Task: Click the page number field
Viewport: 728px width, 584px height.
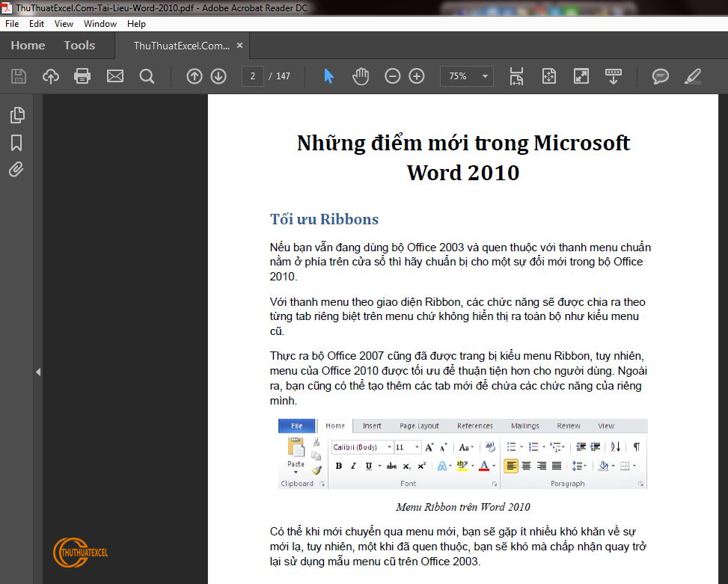Action: [x=253, y=76]
